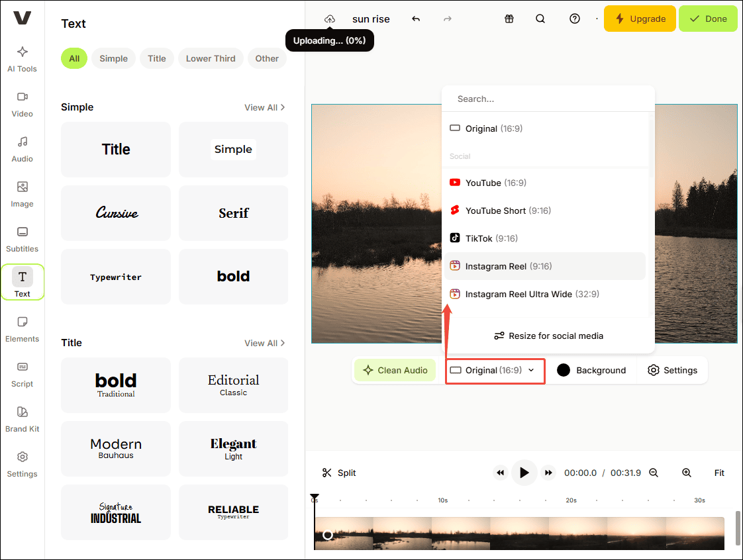Image resolution: width=743 pixels, height=560 pixels.
Task: Click the timeline playhead marker
Action: 315,496
